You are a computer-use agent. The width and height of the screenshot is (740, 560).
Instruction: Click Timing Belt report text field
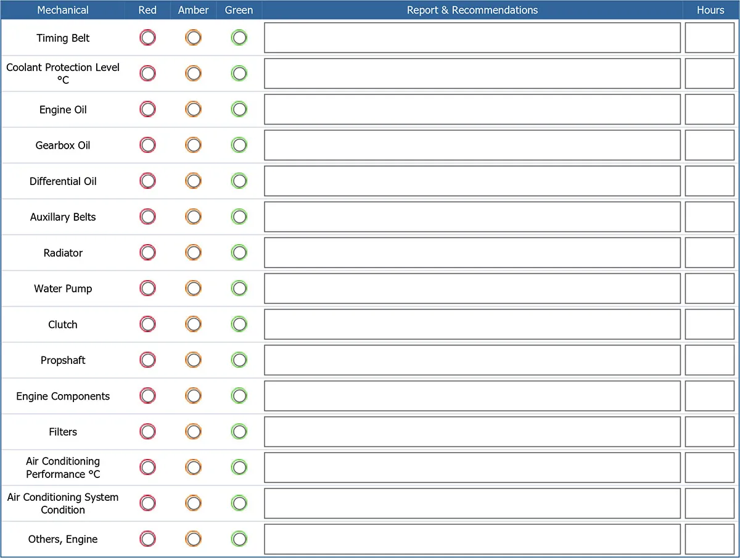(x=472, y=38)
